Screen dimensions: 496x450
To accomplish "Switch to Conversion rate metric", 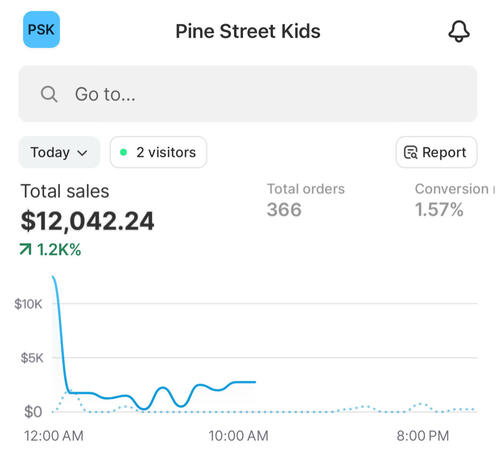I will (x=455, y=200).
